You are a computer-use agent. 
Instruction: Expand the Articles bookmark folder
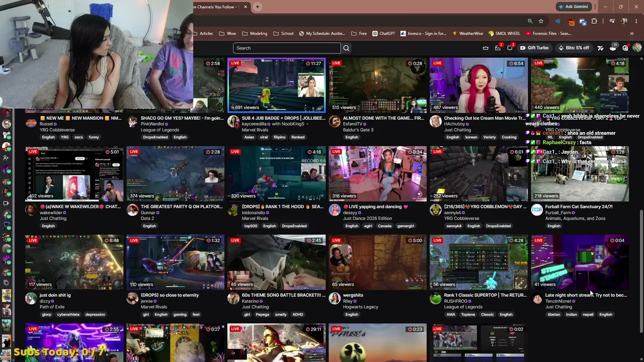pyautogui.click(x=203, y=34)
